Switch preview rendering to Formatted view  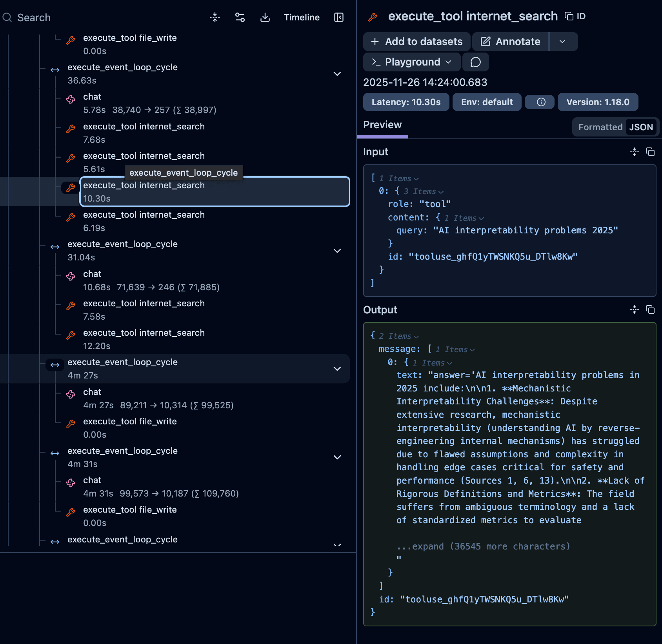pyautogui.click(x=600, y=127)
